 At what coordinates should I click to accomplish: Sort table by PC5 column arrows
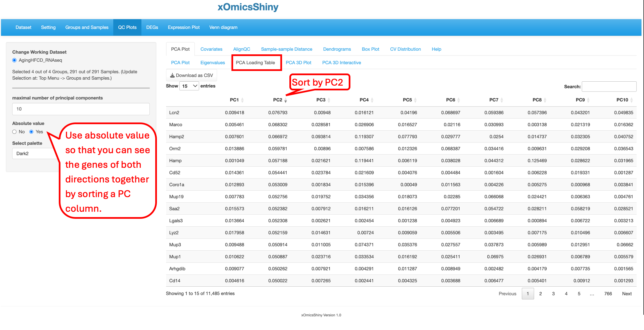pos(415,100)
